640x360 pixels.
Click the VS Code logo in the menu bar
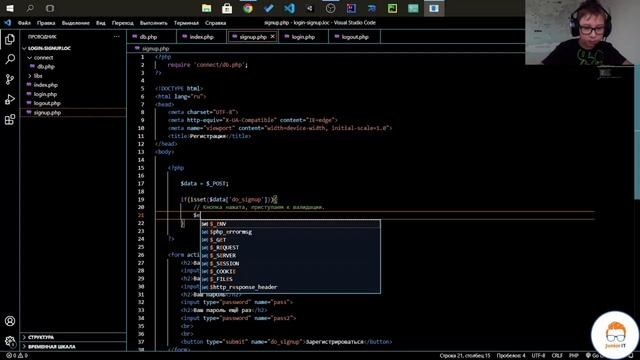[7, 23]
